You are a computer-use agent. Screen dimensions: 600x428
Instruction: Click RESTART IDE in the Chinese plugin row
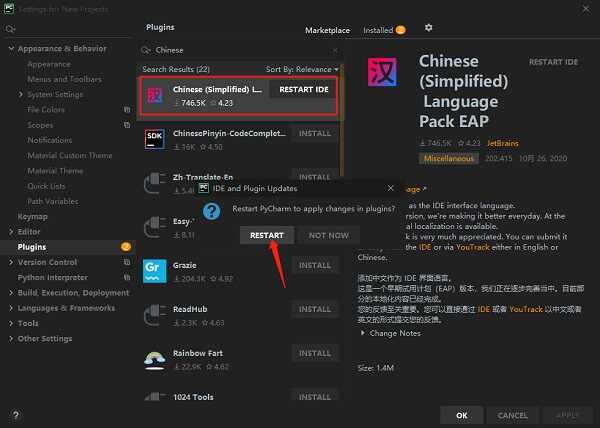[x=304, y=90]
